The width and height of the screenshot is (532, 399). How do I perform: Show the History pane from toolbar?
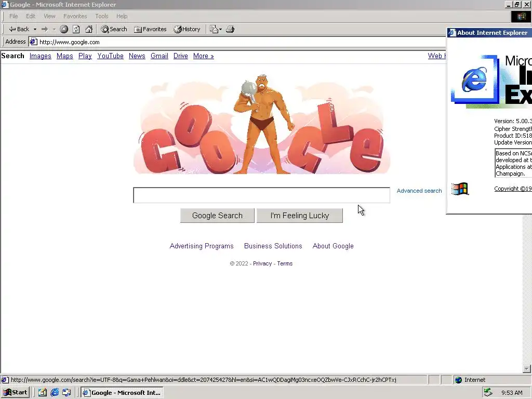(187, 29)
